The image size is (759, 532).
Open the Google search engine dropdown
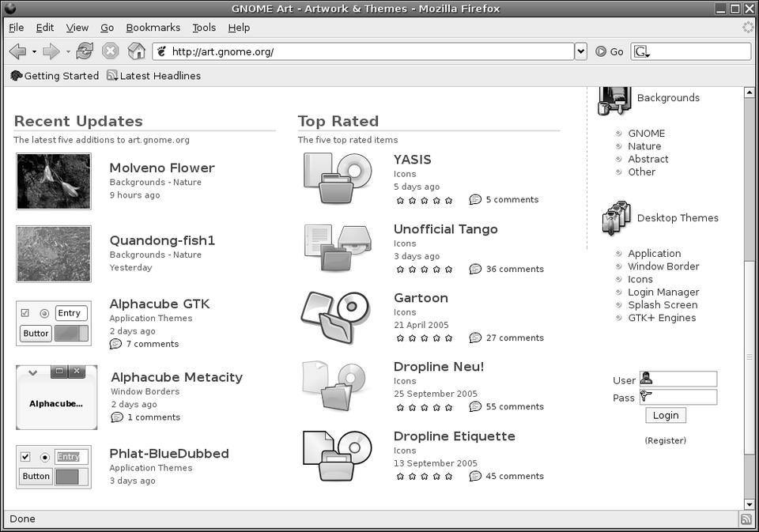coord(642,52)
